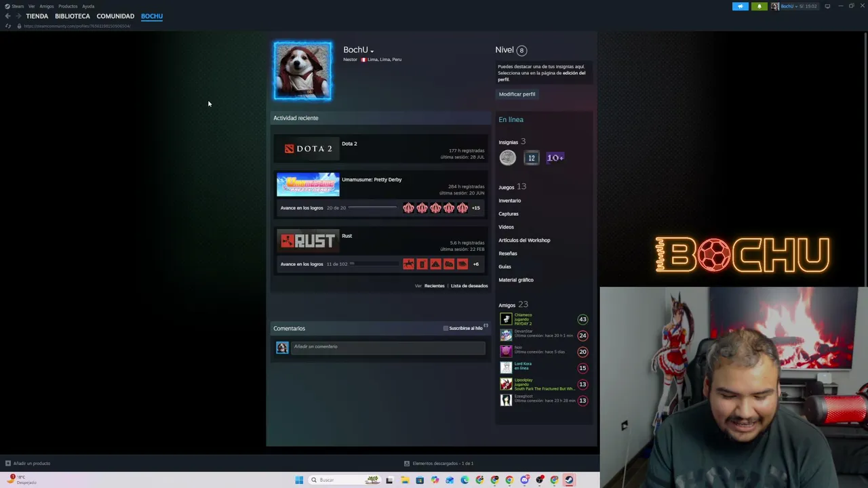The height and width of the screenshot is (488, 868).
Task: Open avatar of friend playing South Park
Action: point(506,384)
